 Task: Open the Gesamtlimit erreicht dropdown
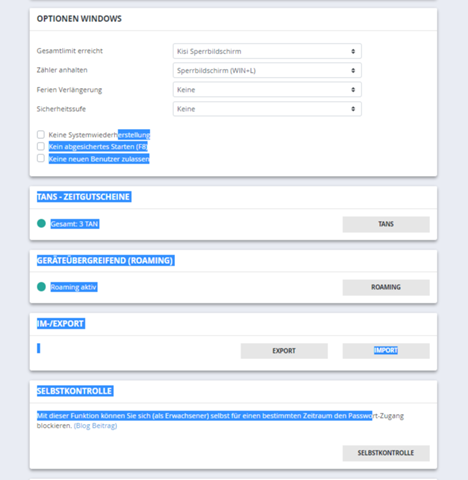pos(267,51)
